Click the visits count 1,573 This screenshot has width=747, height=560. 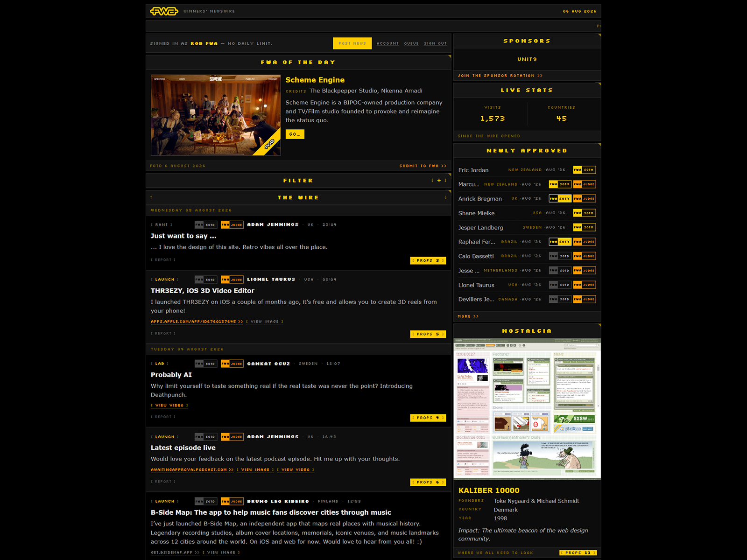[493, 119]
